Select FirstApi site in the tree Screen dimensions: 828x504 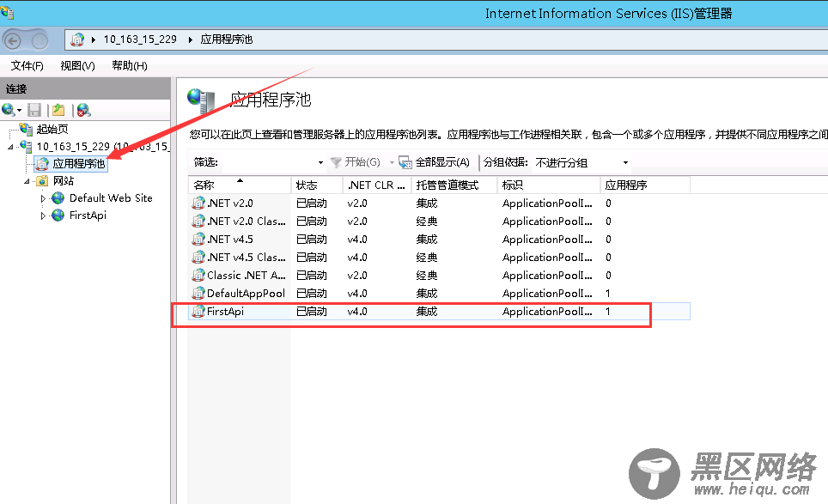pos(88,216)
